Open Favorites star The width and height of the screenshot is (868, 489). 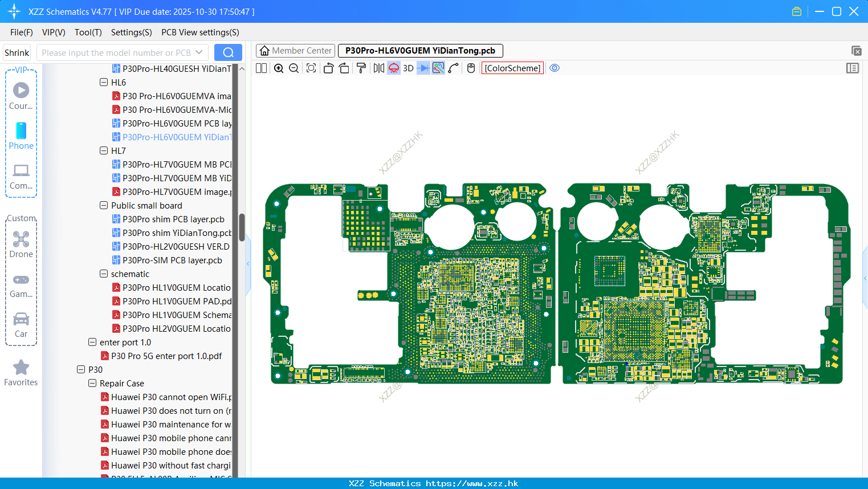21,373
